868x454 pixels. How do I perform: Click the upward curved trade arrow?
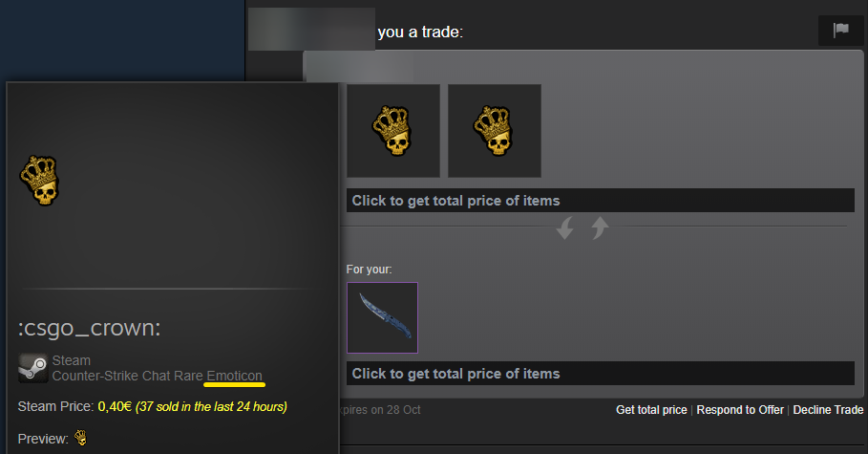click(x=600, y=227)
